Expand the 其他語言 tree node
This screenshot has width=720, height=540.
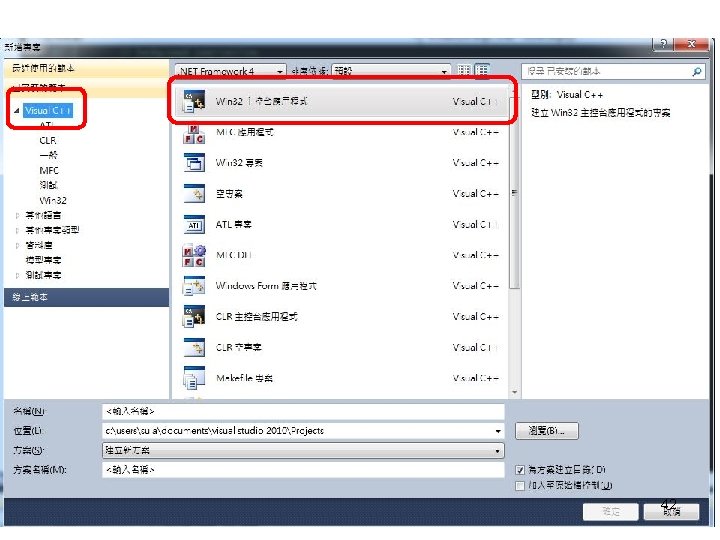click(17, 215)
